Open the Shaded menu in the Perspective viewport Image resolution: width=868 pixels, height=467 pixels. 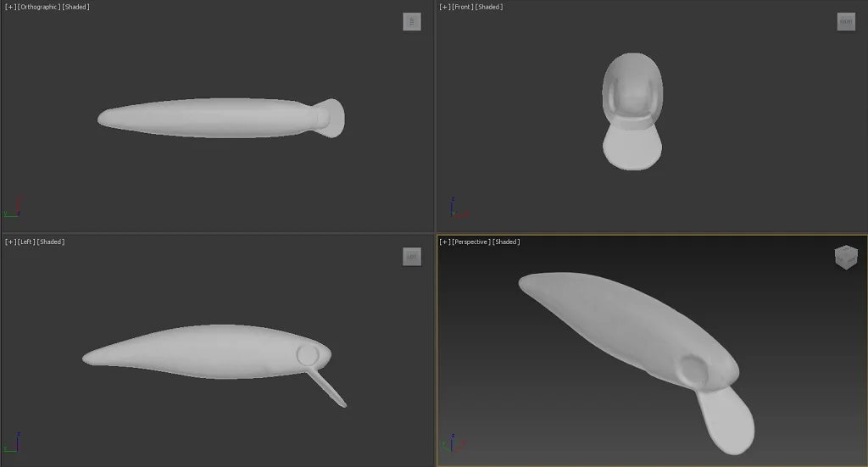point(506,242)
